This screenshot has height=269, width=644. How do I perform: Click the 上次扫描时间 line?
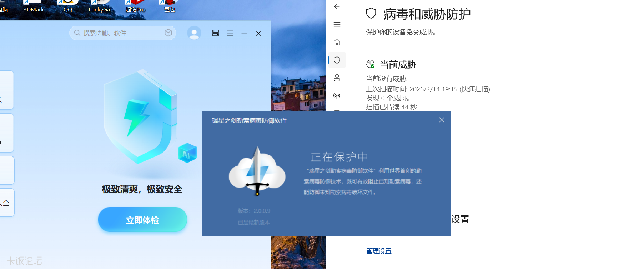coord(428,89)
